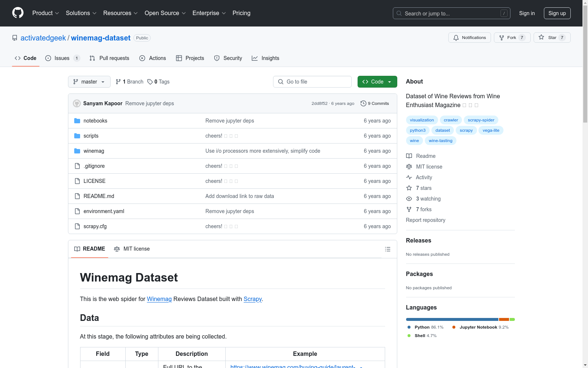Click the orange Jupyter Notebook bar segment
This screenshot has height=368, width=588.
pos(504,319)
